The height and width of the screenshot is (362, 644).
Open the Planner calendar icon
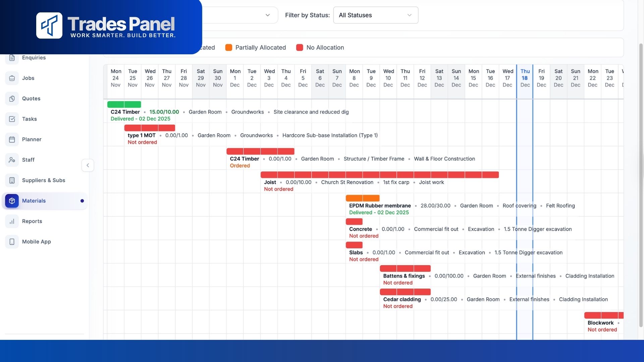12,139
